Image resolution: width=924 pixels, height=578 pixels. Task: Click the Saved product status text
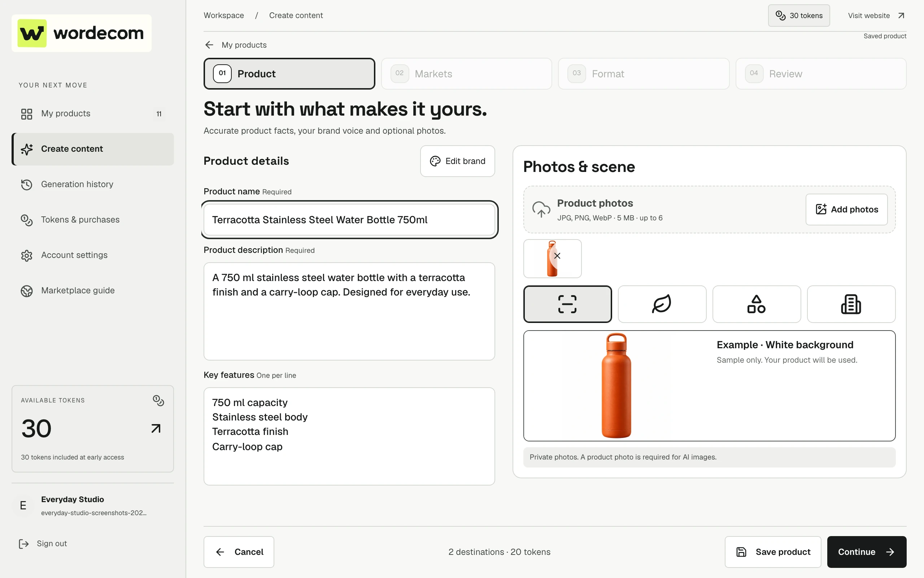[885, 36]
